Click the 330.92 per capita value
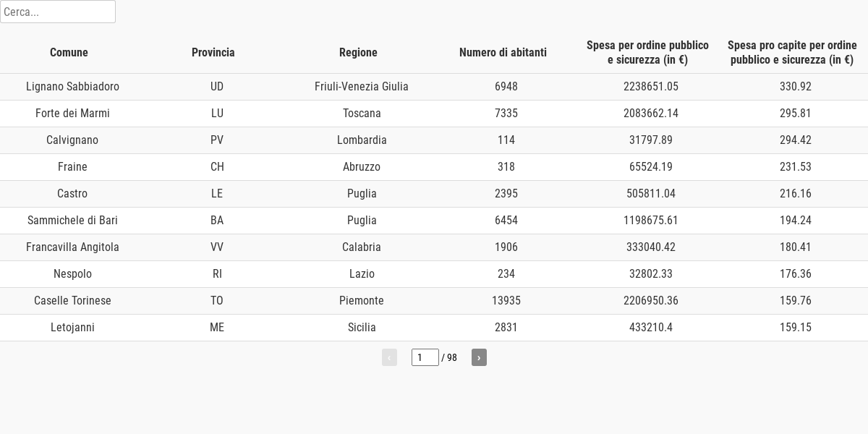This screenshot has width=868, height=434. [796, 87]
